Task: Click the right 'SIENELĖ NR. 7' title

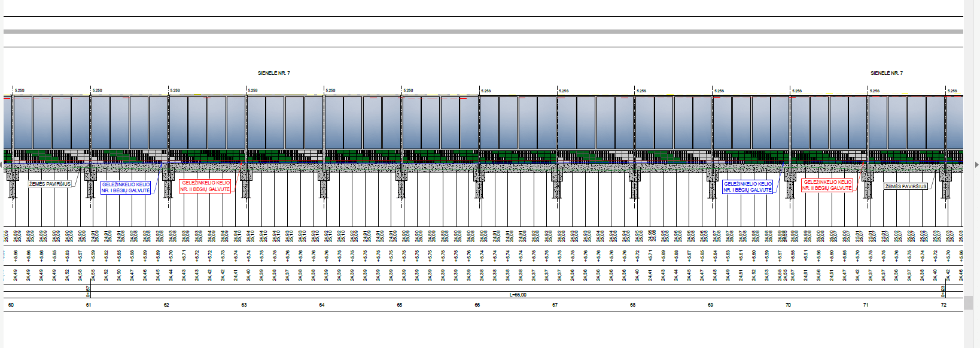Action: tap(886, 73)
